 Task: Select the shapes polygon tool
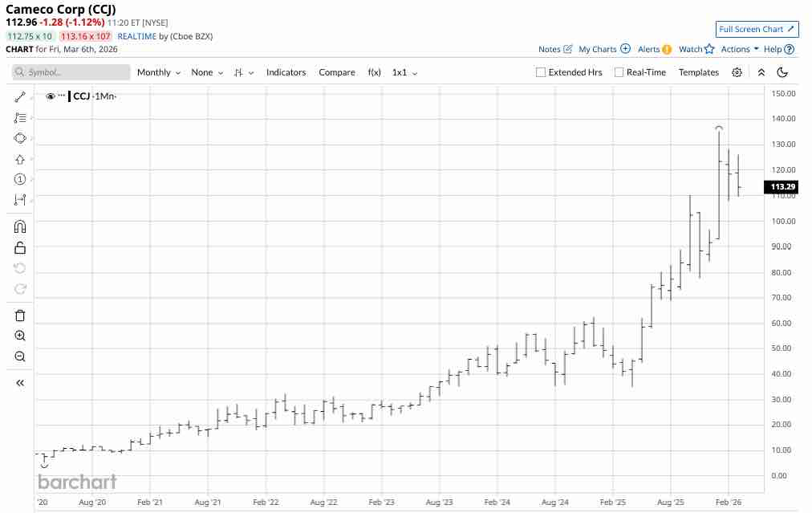[20, 138]
